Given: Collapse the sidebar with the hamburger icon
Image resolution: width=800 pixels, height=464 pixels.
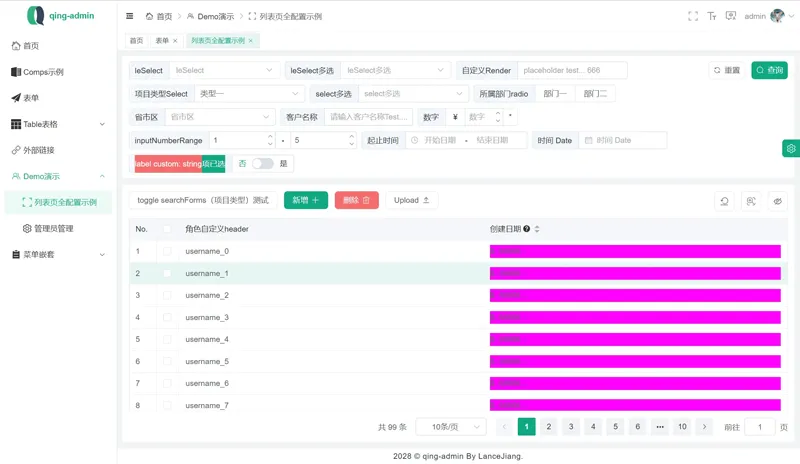Looking at the screenshot, I should point(129,16).
